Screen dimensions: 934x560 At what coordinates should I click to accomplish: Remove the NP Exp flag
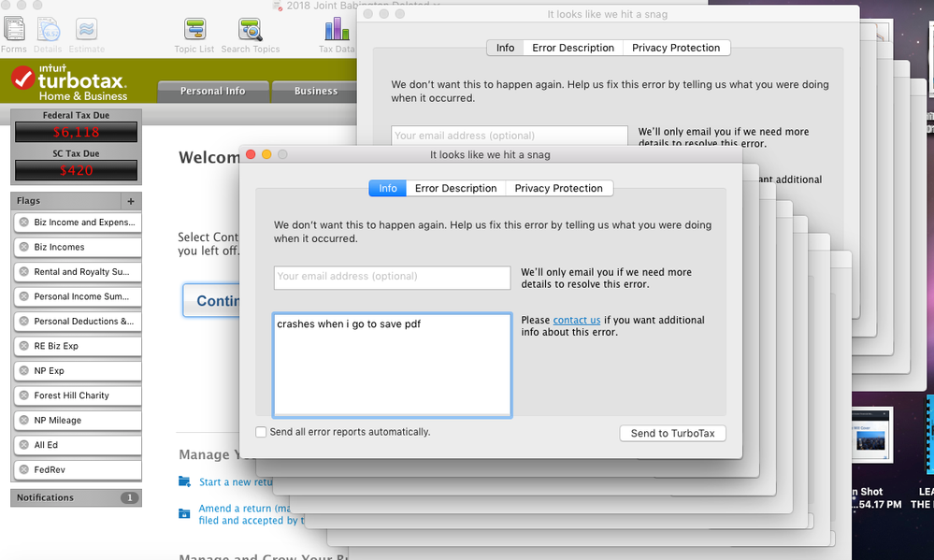pos(23,370)
